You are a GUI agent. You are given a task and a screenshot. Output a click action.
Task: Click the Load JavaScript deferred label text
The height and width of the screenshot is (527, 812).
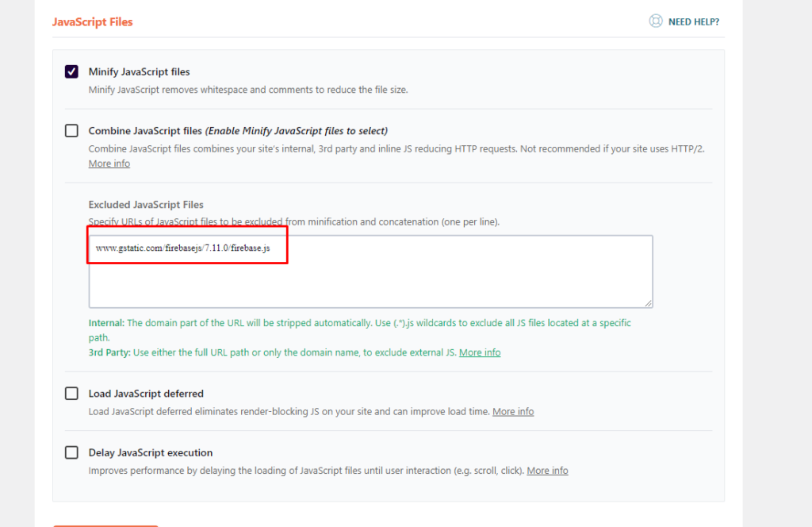click(x=146, y=394)
